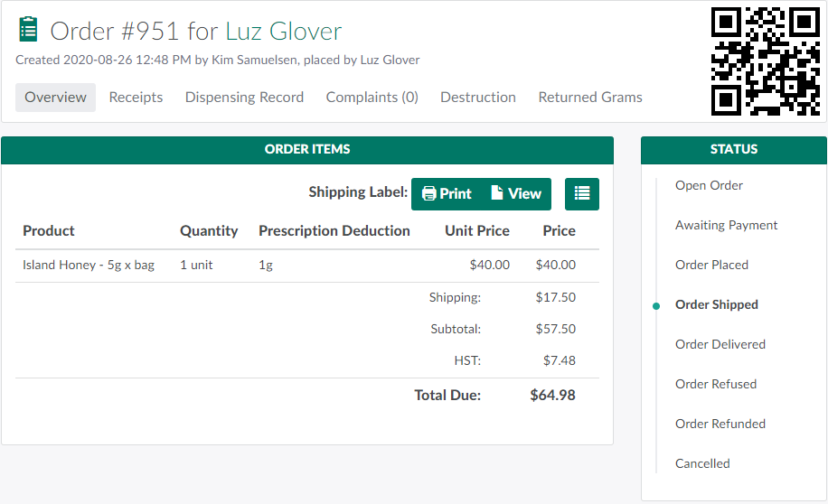
Task: Go to the Dispensing Record tab
Action: 244,98
